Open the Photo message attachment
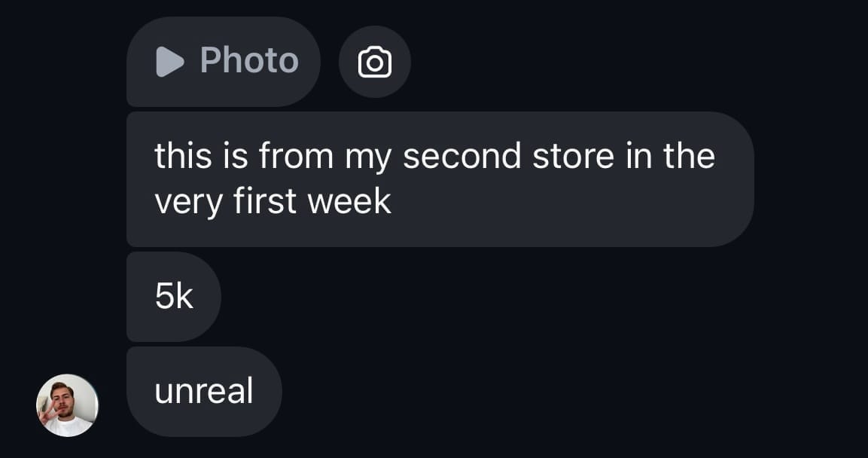The height and width of the screenshot is (458, 868). [x=224, y=62]
